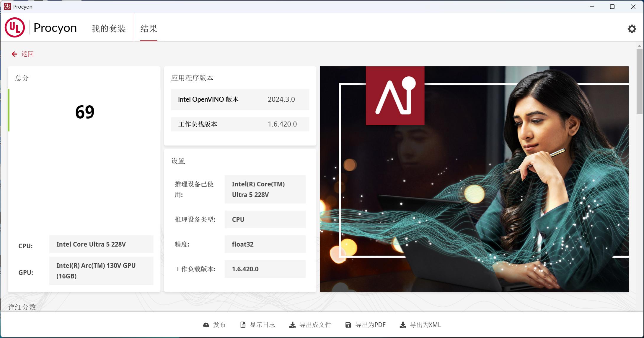Click the show log document icon

[x=243, y=325]
